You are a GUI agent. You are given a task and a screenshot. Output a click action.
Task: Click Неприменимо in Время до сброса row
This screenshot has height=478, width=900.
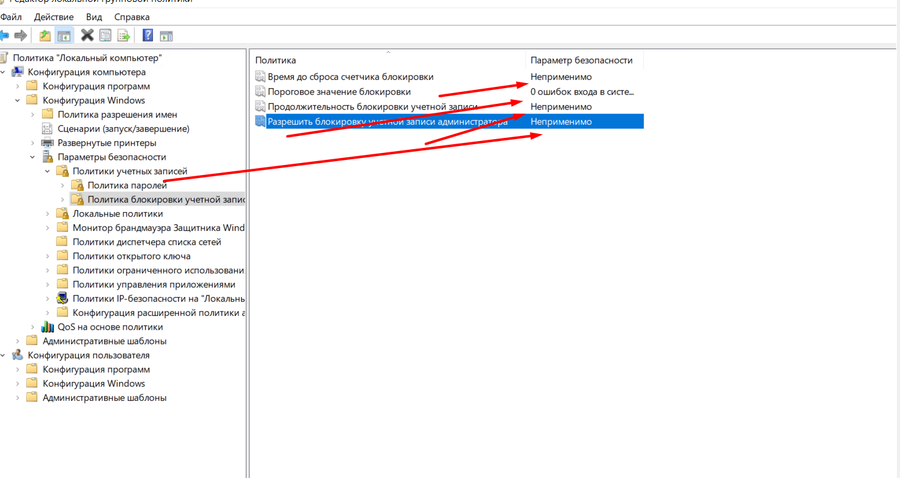(x=561, y=76)
